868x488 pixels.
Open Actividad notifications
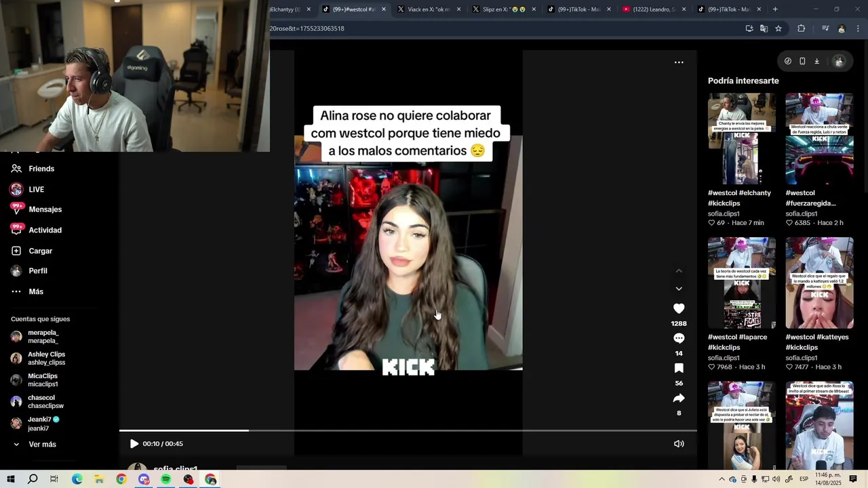44,230
